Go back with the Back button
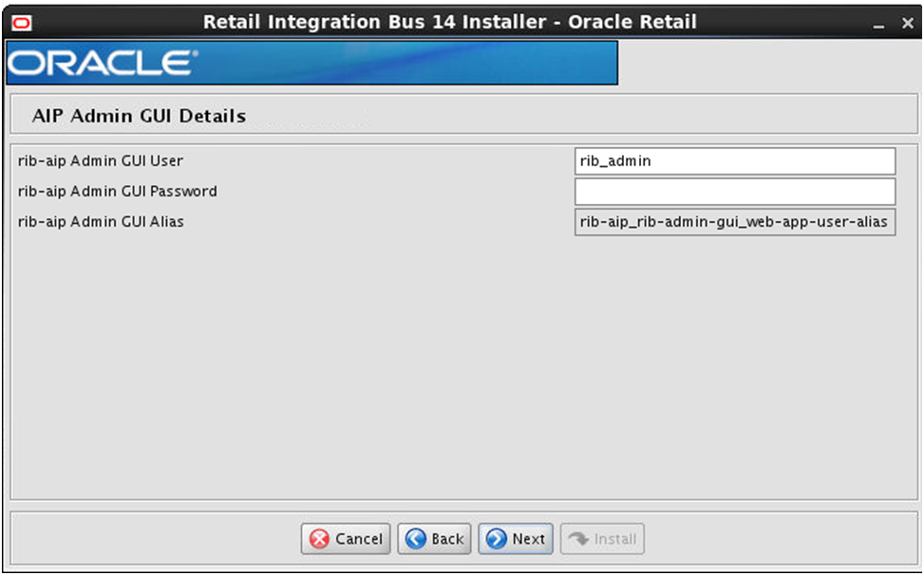924x575 pixels. [x=434, y=539]
